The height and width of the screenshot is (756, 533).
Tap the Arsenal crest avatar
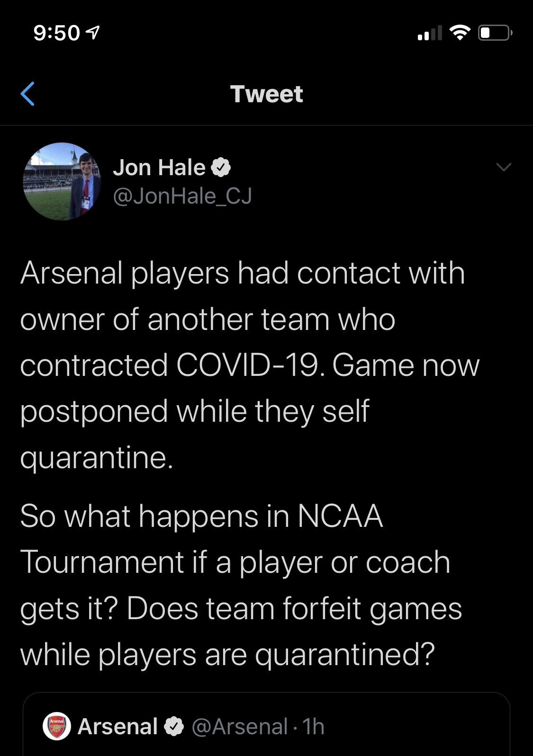click(x=57, y=726)
